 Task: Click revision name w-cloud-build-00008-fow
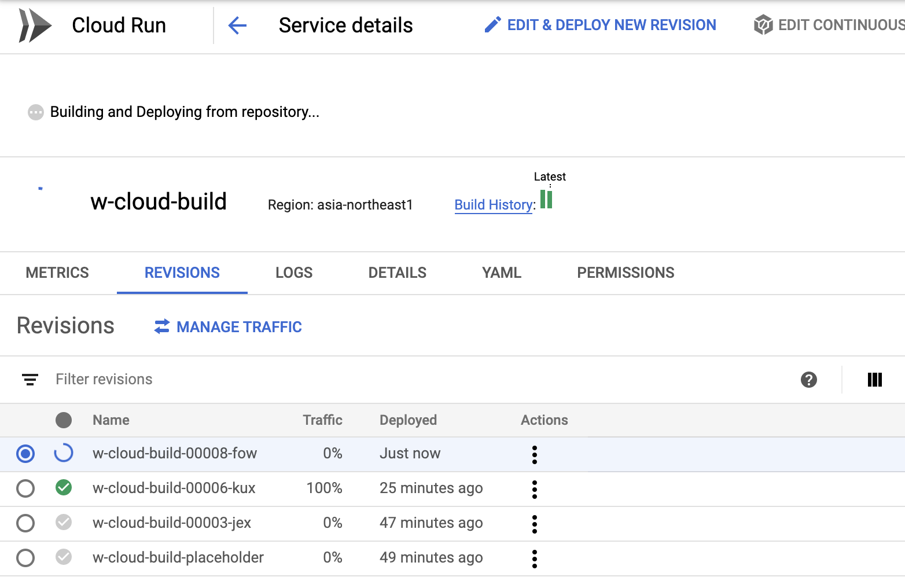click(175, 453)
